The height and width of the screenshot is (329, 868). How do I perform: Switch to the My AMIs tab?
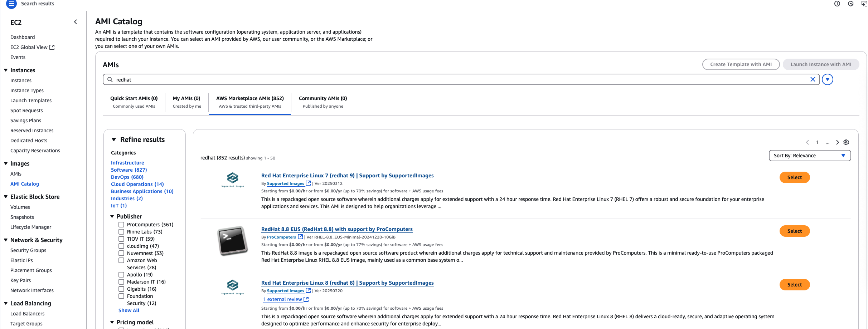[x=186, y=98]
